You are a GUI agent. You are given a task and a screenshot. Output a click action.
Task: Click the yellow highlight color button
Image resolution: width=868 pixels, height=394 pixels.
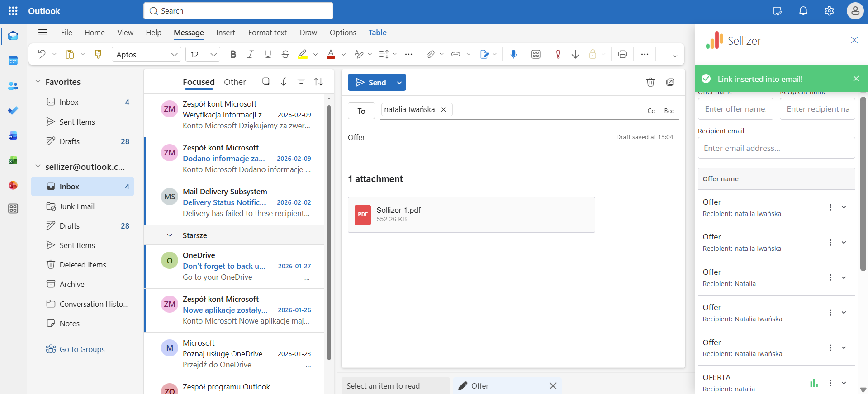303,54
